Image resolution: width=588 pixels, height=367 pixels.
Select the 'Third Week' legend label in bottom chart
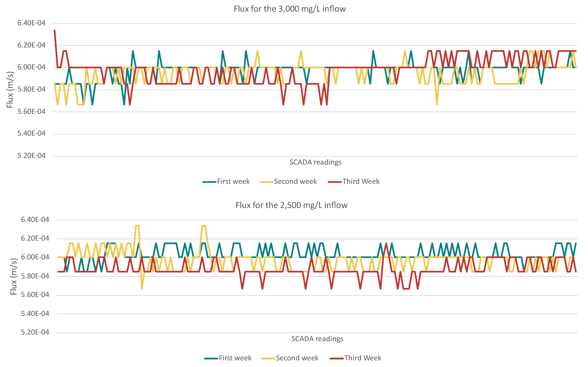click(363, 358)
